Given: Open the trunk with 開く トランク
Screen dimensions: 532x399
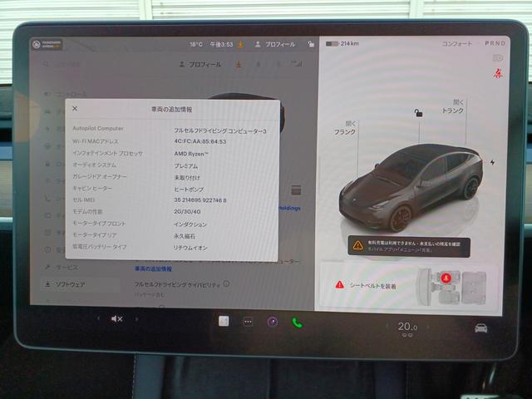Looking at the screenshot, I should [x=452, y=106].
